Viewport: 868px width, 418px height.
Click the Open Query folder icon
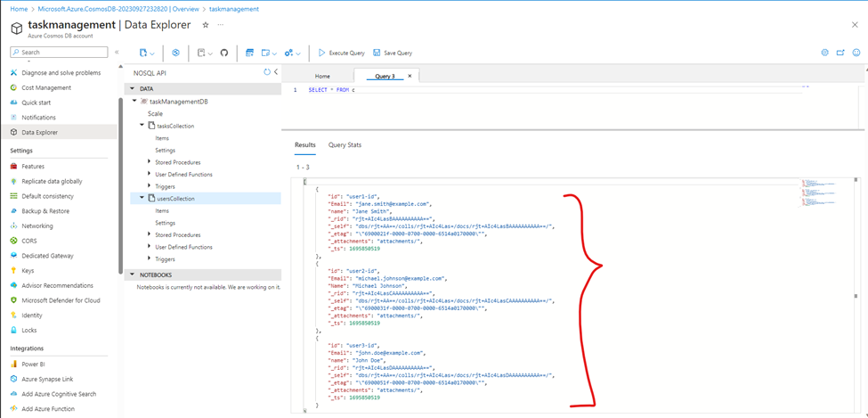pyautogui.click(x=264, y=53)
